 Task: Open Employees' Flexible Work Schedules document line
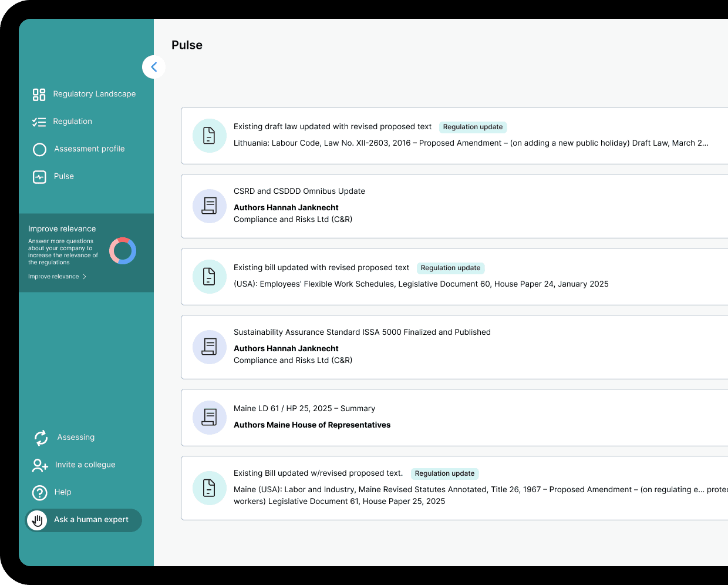tap(421, 284)
